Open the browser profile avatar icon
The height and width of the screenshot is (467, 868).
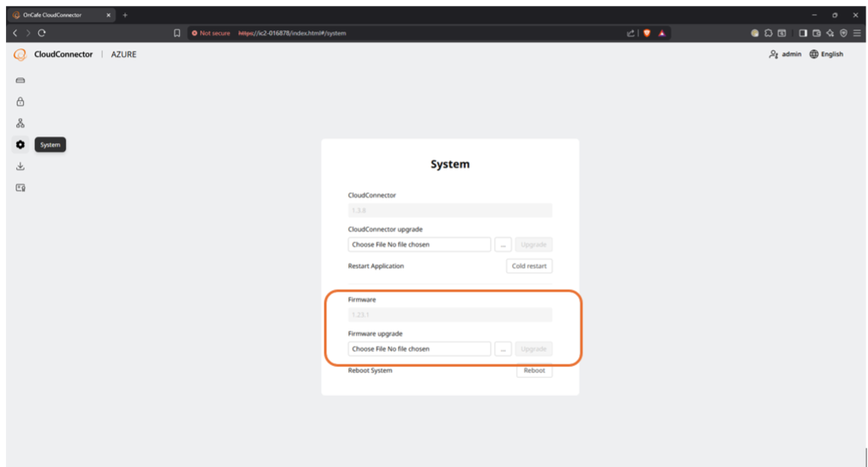[x=754, y=33]
